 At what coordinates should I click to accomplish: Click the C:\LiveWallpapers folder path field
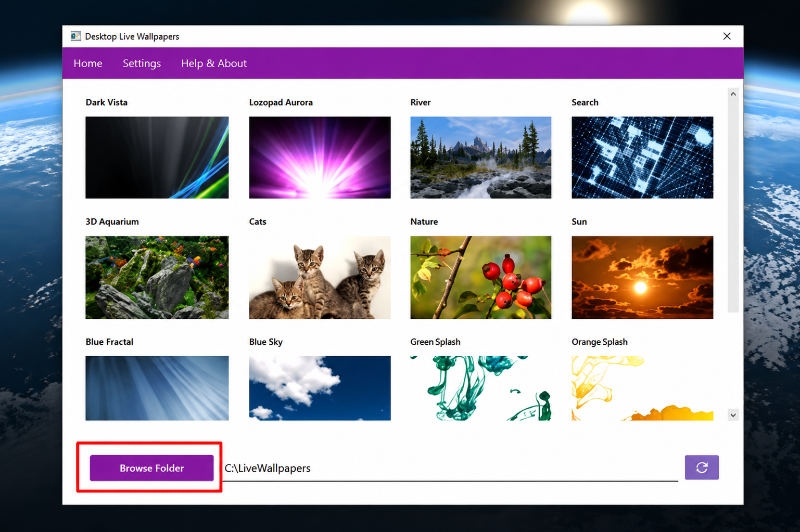coord(451,468)
